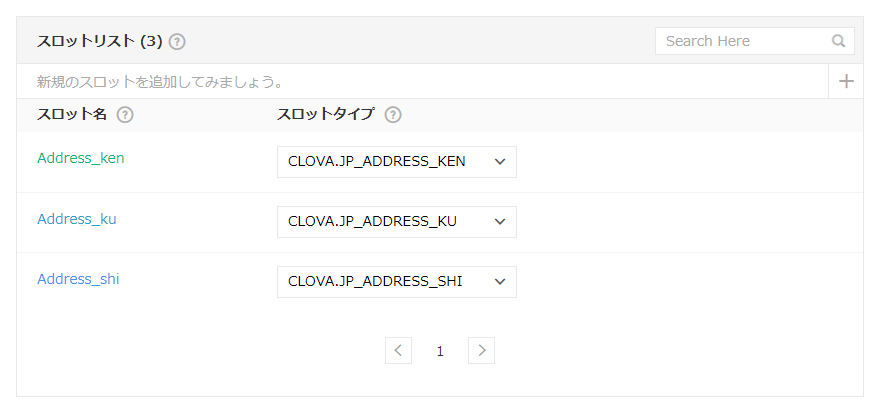The height and width of the screenshot is (411, 875).
Task: Click the help icon next to スロットタイプ
Action: click(x=393, y=115)
